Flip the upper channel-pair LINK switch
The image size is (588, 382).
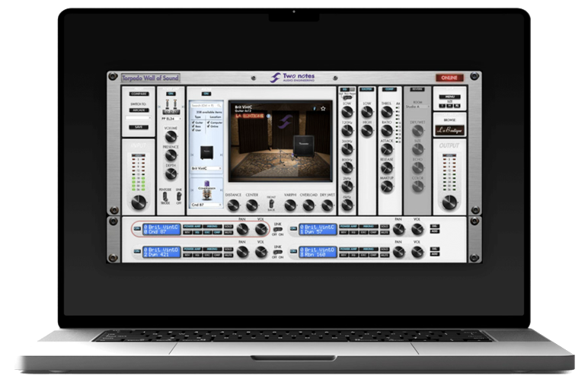coord(277,229)
